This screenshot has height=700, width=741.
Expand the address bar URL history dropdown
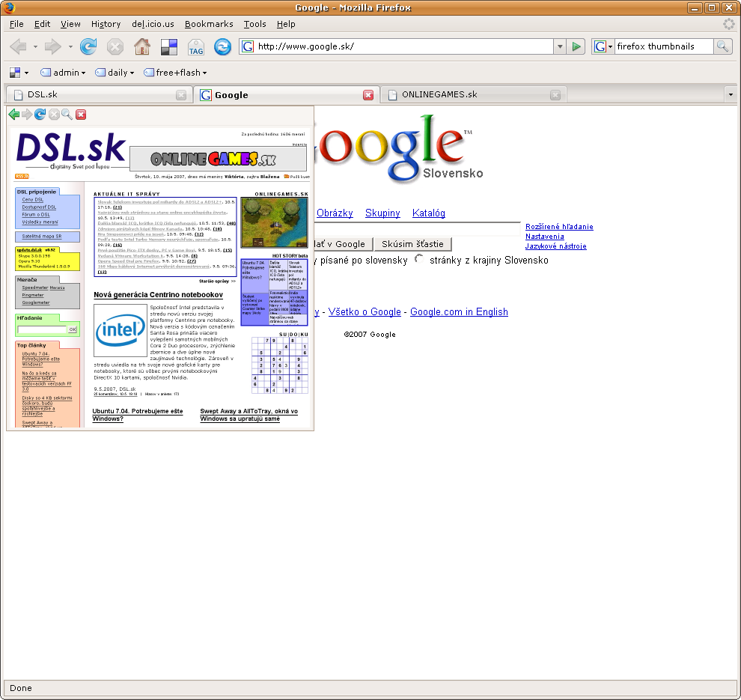[560, 46]
